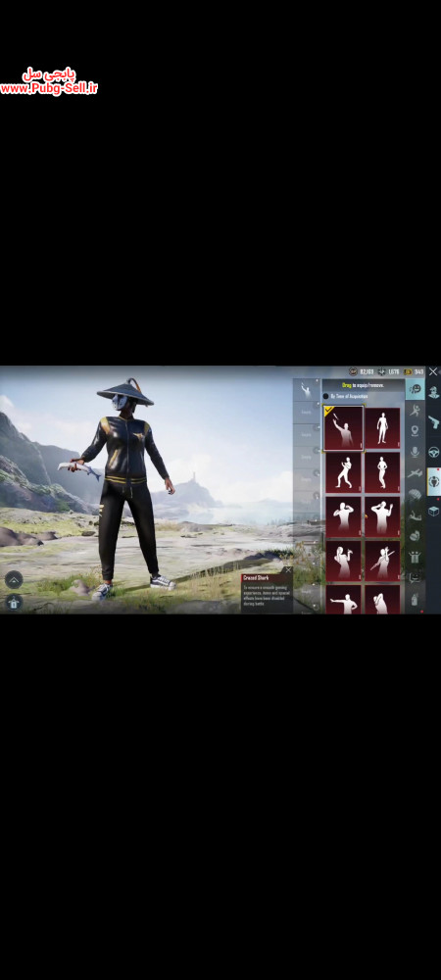Select the gift box category icon
This screenshot has height=980, width=441.
(x=415, y=557)
